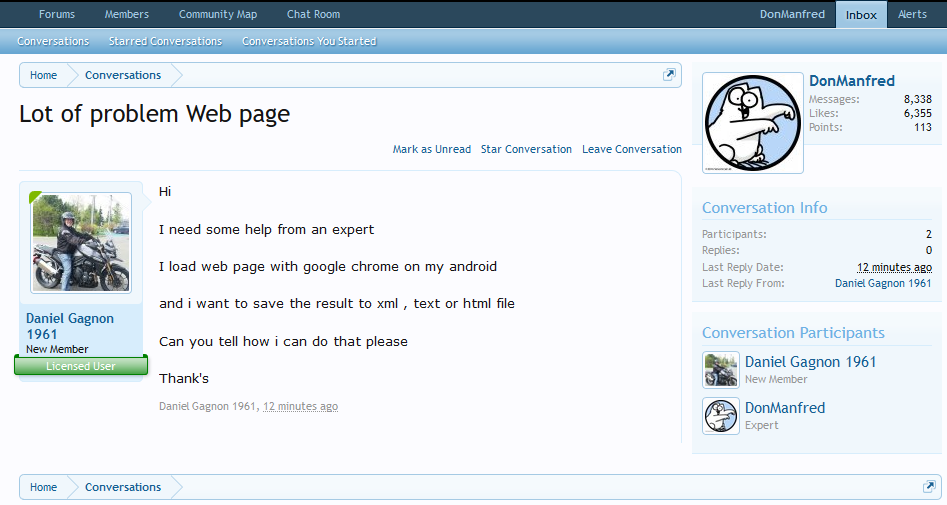This screenshot has height=505, width=947.
Task: Show the Alerts menu
Action: tap(912, 14)
